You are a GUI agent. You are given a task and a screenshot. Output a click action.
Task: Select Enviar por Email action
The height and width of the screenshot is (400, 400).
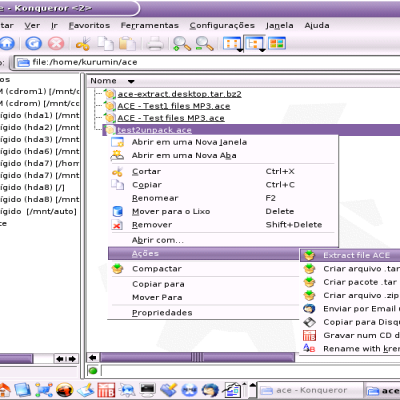[x=350, y=309]
